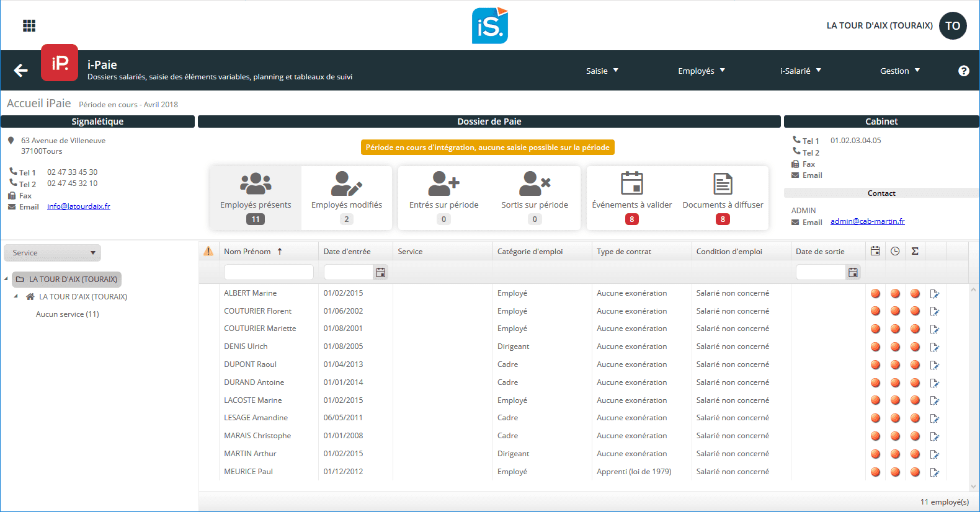Open the applications grid menu
Viewport: 980px width, 512px height.
pos(29,25)
